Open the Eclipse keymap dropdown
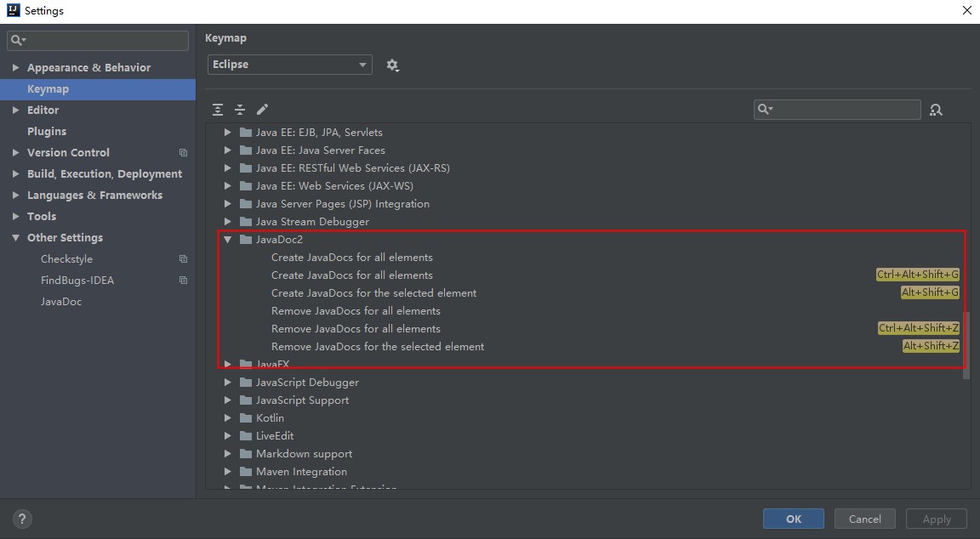The width and height of the screenshot is (980, 539). 289,65
